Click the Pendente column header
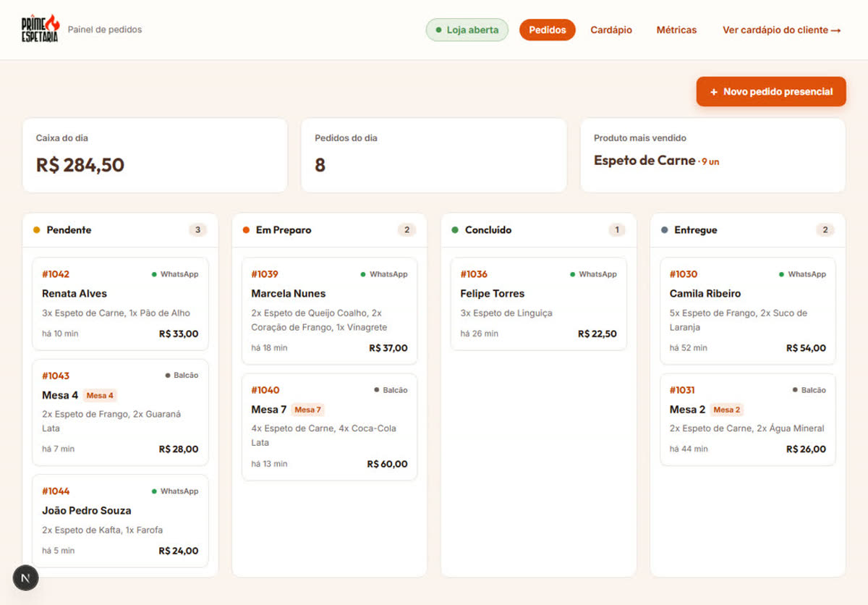This screenshot has height=605, width=868. click(120, 230)
